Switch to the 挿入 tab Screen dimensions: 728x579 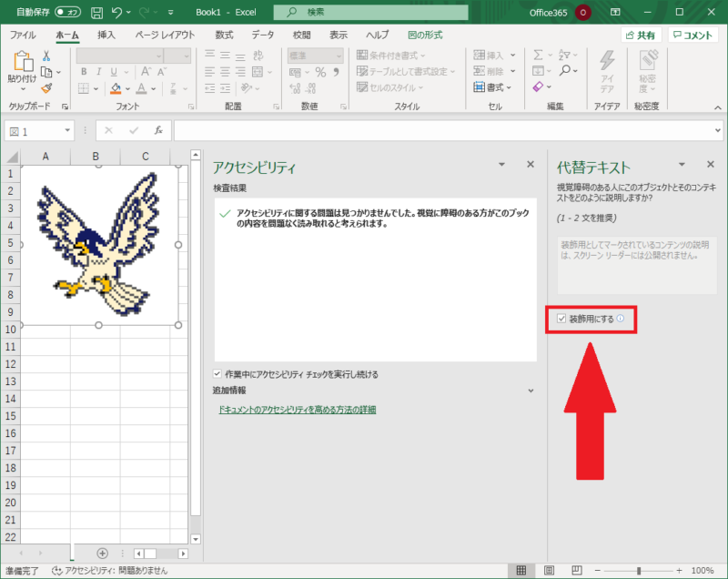[106, 36]
